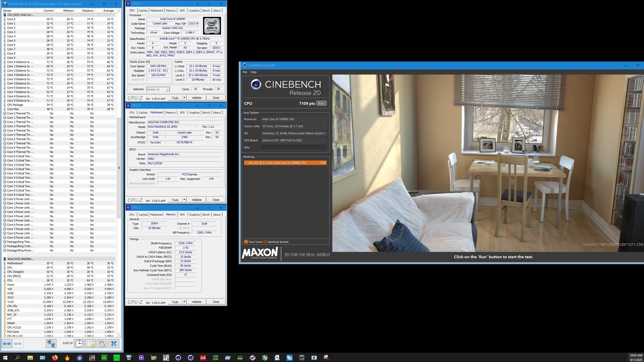Click the Cinebench Info input field
Viewport: 644px width, 362px height.
(294, 147)
